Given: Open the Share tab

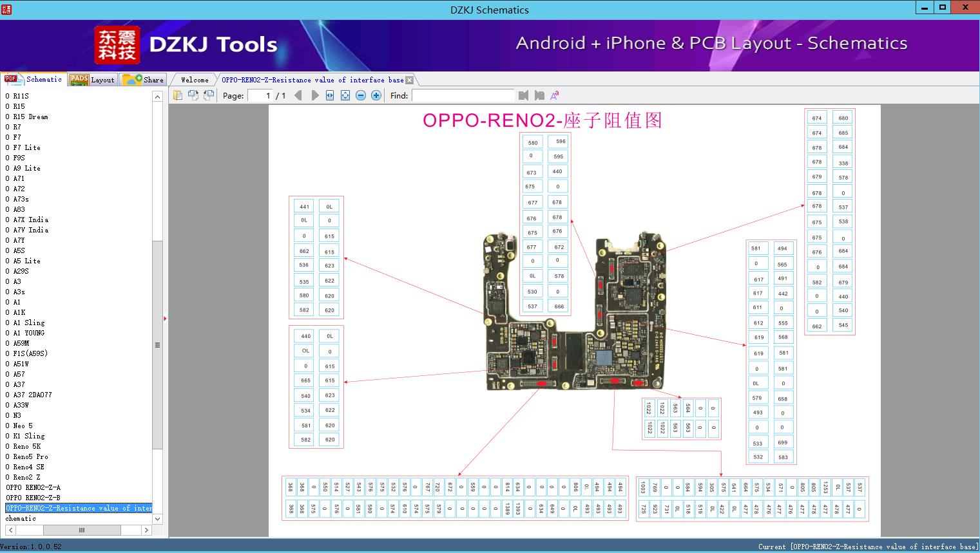Looking at the screenshot, I should point(143,80).
